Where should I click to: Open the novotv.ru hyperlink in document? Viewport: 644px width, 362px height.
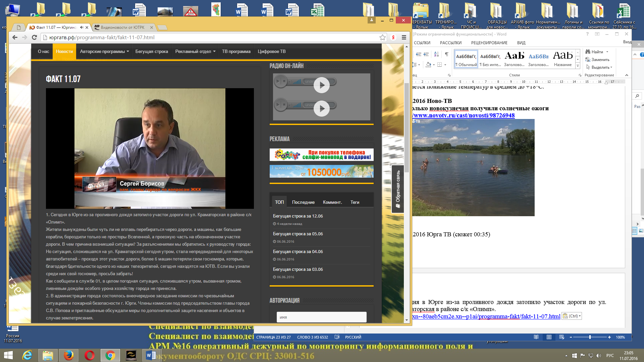(x=464, y=115)
